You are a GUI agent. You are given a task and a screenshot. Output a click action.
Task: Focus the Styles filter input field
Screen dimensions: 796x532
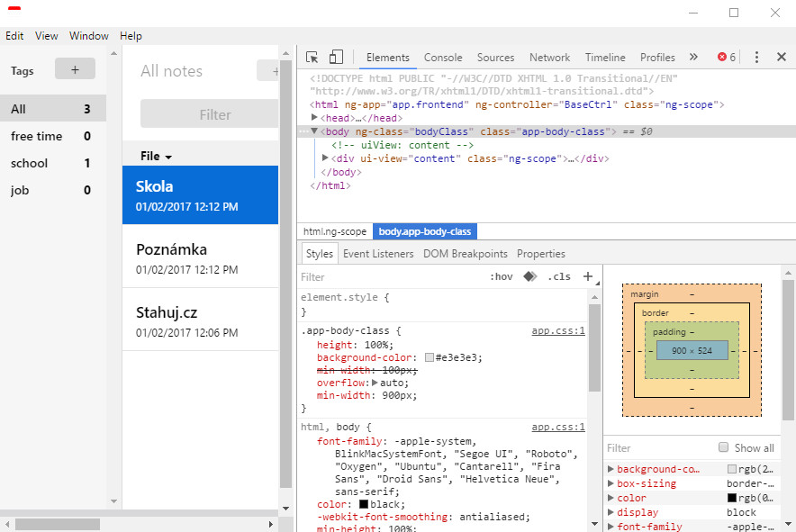coord(391,276)
